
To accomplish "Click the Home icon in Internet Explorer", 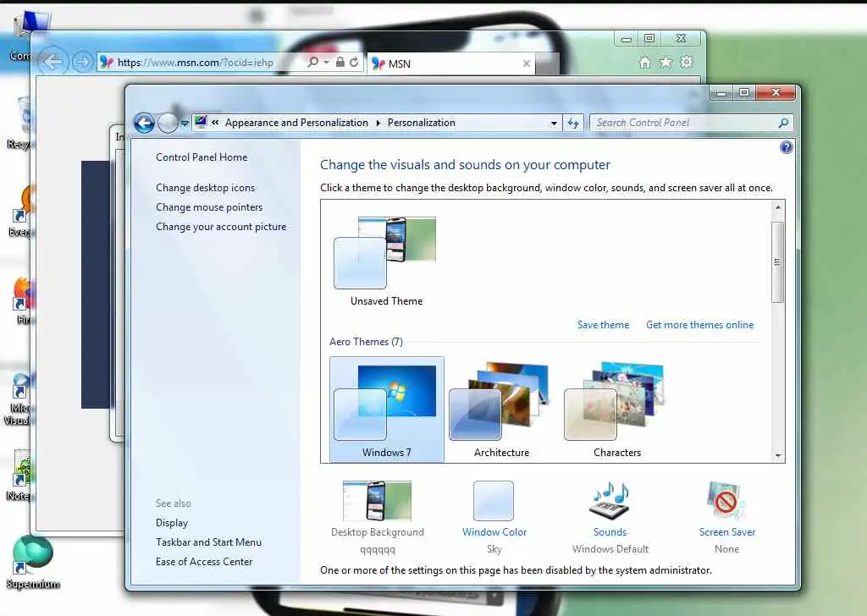I will coord(644,63).
